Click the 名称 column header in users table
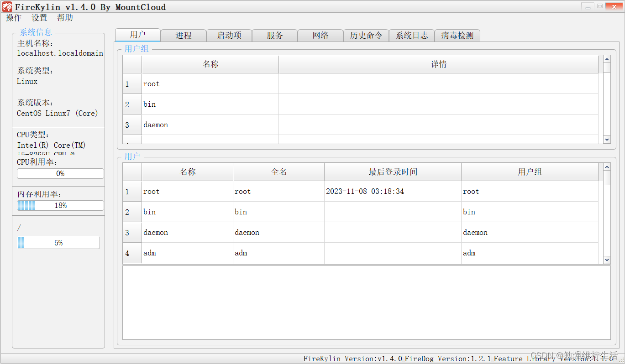The height and width of the screenshot is (364, 625). coord(187,172)
